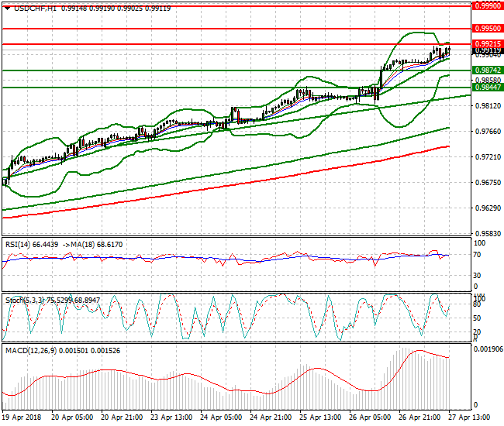Select the 0.98120 price axis value
The height and width of the screenshot is (426, 504).
(x=488, y=106)
